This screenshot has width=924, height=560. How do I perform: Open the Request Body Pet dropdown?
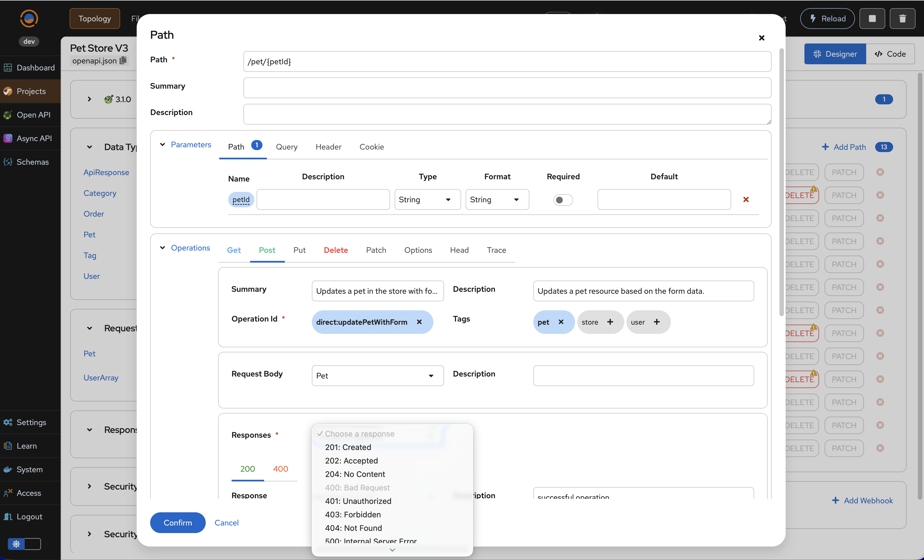(377, 376)
